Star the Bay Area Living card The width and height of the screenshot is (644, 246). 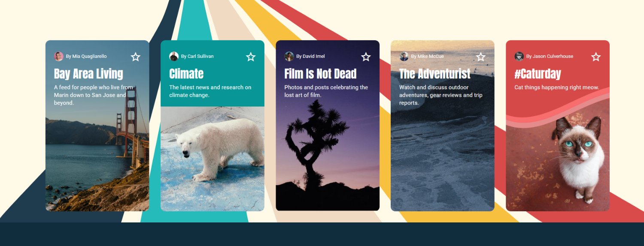tap(136, 57)
